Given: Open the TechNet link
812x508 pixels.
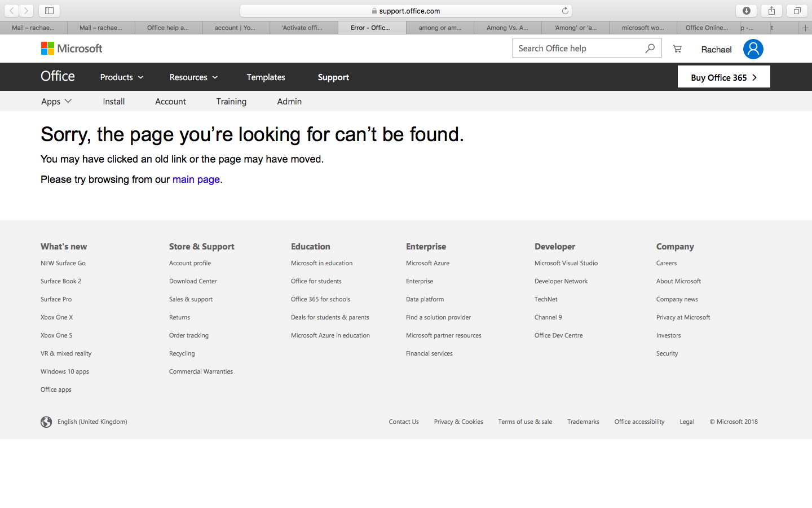Looking at the screenshot, I should 546,299.
